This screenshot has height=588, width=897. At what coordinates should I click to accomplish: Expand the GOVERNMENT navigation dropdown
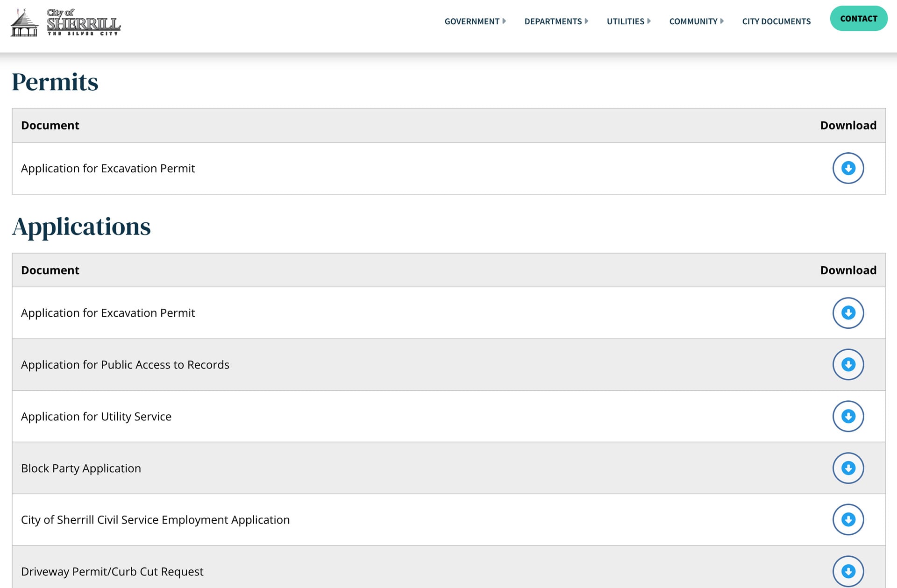pos(472,21)
